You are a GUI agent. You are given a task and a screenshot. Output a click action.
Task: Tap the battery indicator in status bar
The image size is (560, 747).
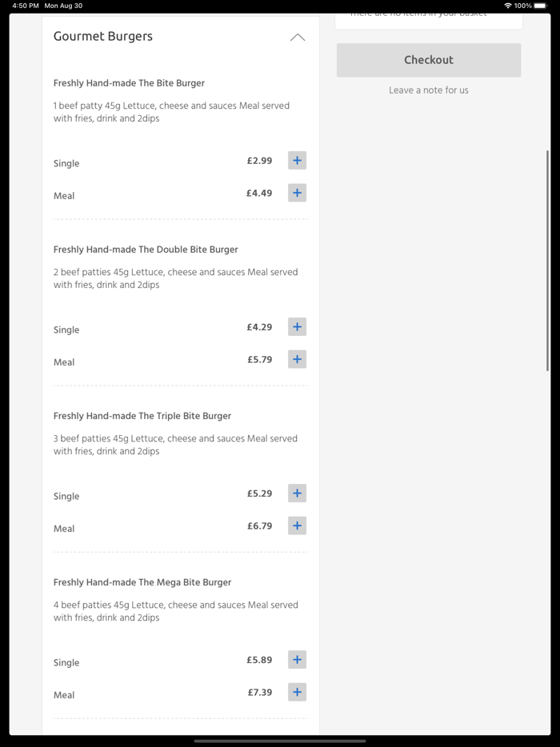pyautogui.click(x=541, y=6)
